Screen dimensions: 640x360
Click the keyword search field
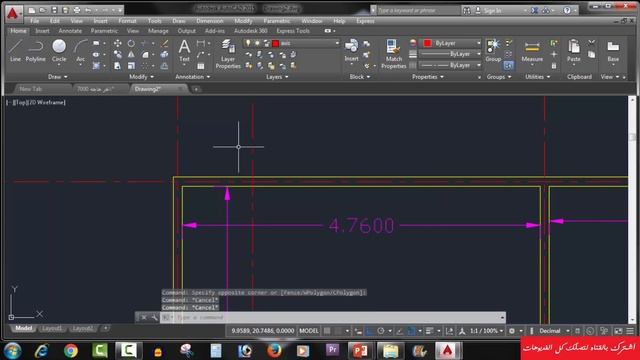coord(418,10)
